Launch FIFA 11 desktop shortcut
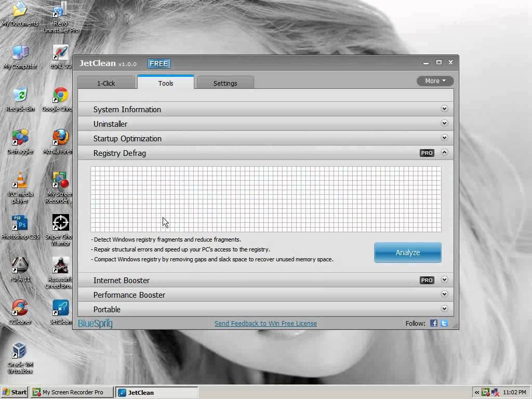Screen dimensions: 532x399 20,270
